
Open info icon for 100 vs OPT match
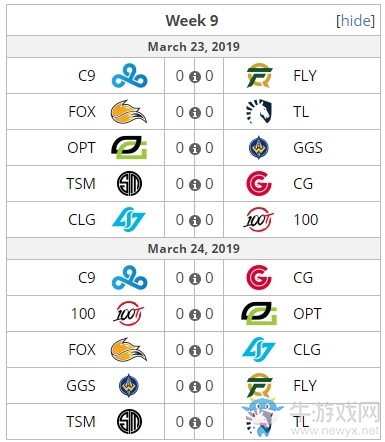(x=195, y=315)
